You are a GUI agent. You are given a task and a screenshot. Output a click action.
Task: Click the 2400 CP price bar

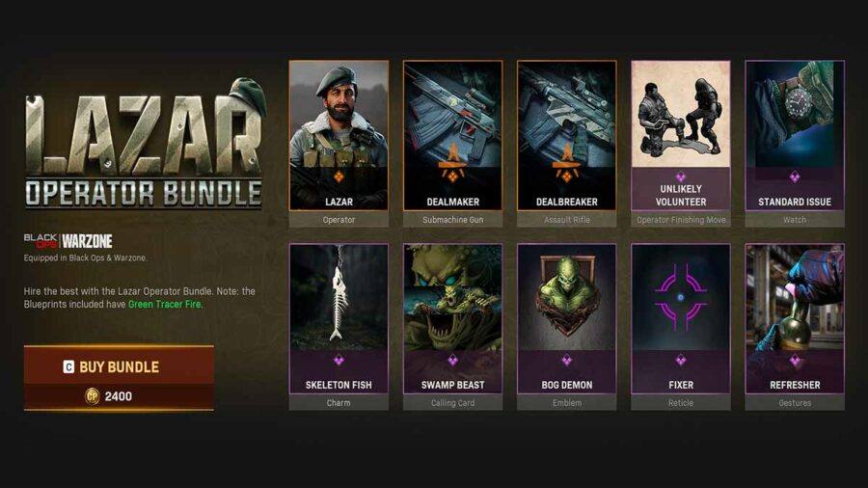(119, 396)
